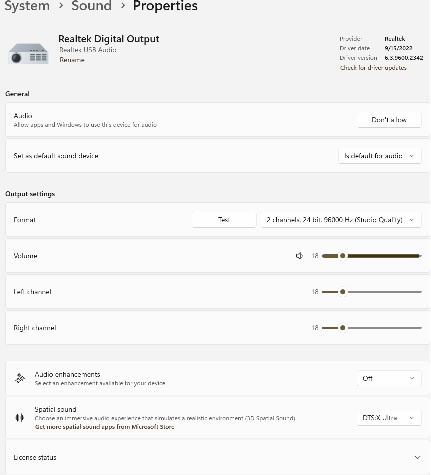Click the Spatial sound icon
Image resolution: width=431 pixels, height=475 pixels.
[x=20, y=417]
